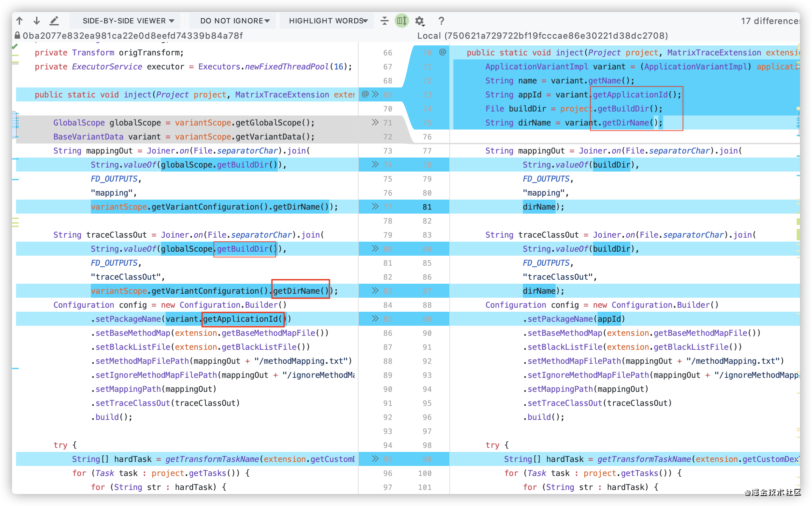Collapse unchanged lines with the fold icon
The height and width of the screenshot is (506, 812).
(385, 21)
